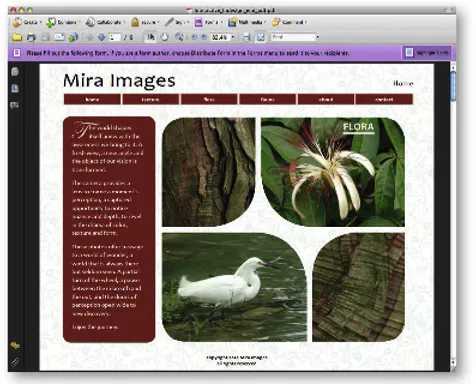Select the contact navigation button

384,99
